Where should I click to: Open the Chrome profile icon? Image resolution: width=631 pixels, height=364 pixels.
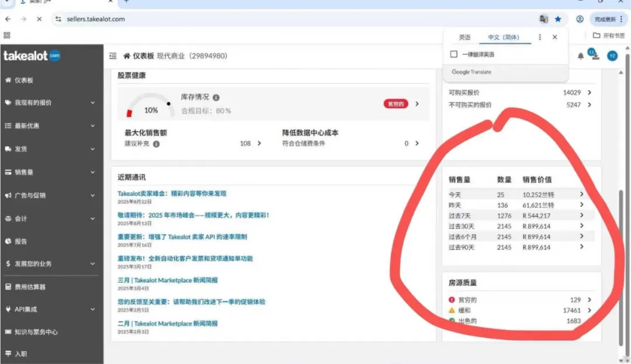tap(580, 19)
